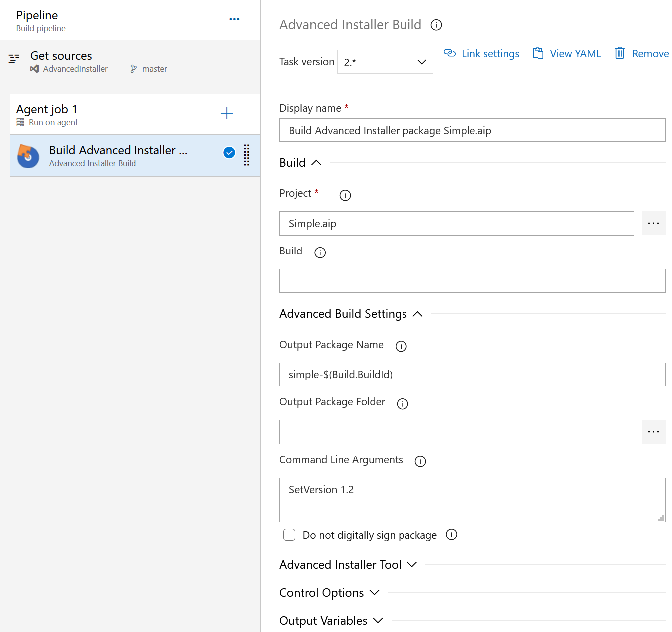The width and height of the screenshot is (672, 632).
Task: Click the Run on agent server icon
Action: (x=20, y=122)
